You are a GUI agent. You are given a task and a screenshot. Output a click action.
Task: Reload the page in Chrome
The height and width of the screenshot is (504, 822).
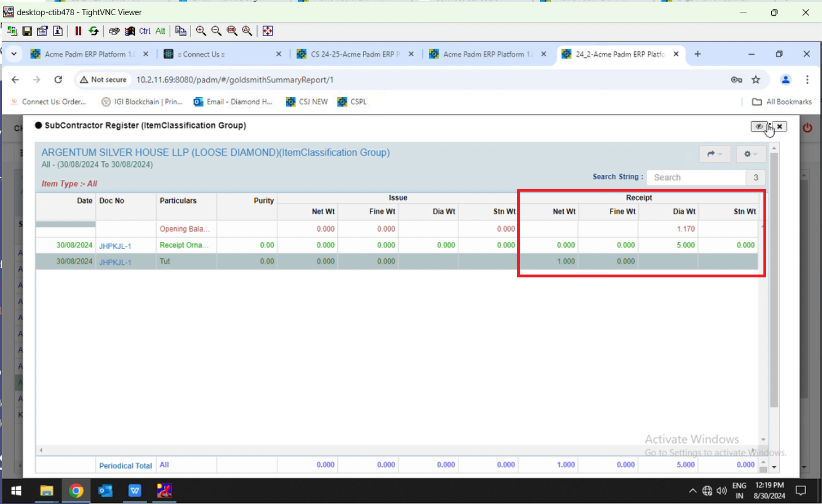[58, 79]
